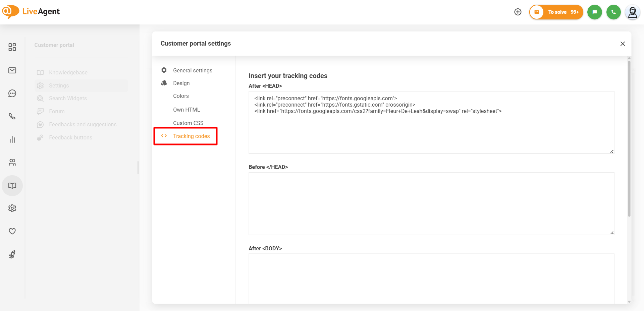
Task: Select General settings in portal settings
Action: 193,70
